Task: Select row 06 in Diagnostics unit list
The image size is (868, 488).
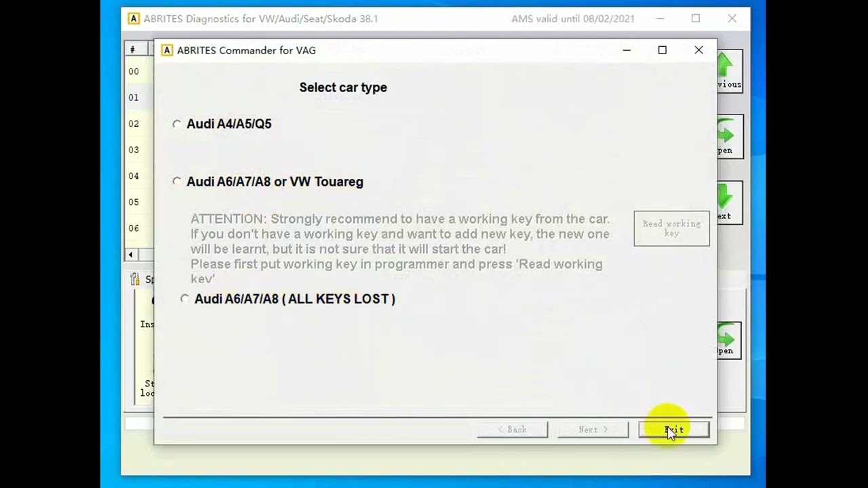Action: point(139,228)
